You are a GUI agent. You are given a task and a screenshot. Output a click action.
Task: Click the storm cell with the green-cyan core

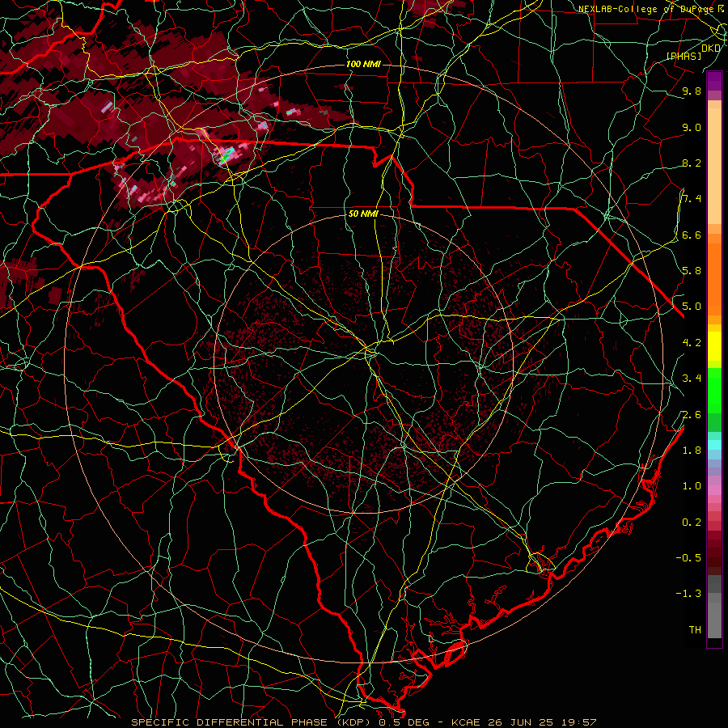point(226,155)
